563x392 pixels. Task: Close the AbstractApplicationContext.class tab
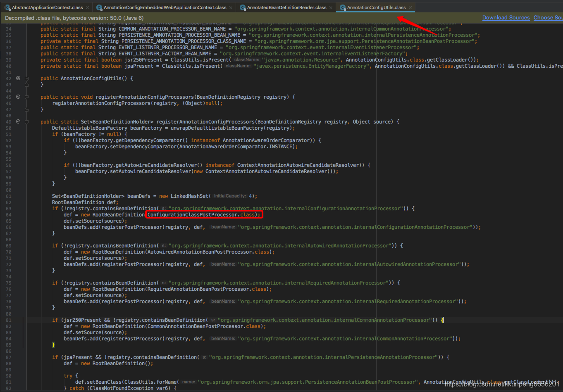pyautogui.click(x=87, y=7)
